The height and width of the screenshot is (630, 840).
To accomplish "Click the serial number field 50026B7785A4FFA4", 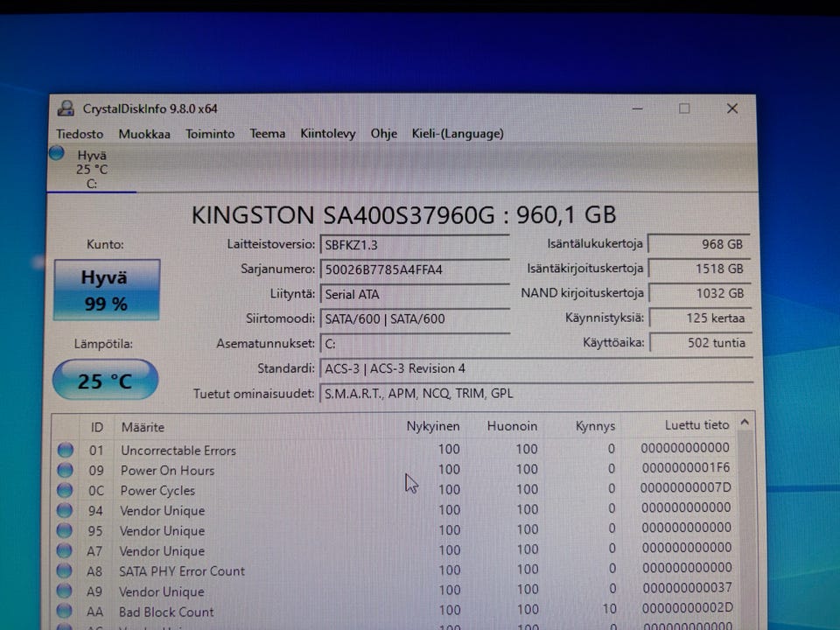I will click(x=415, y=269).
